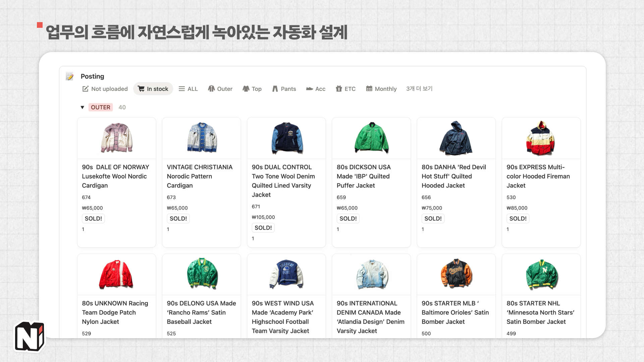Image resolution: width=644 pixels, height=362 pixels.
Task: Click the In stock shopping cart icon
Action: (141, 89)
